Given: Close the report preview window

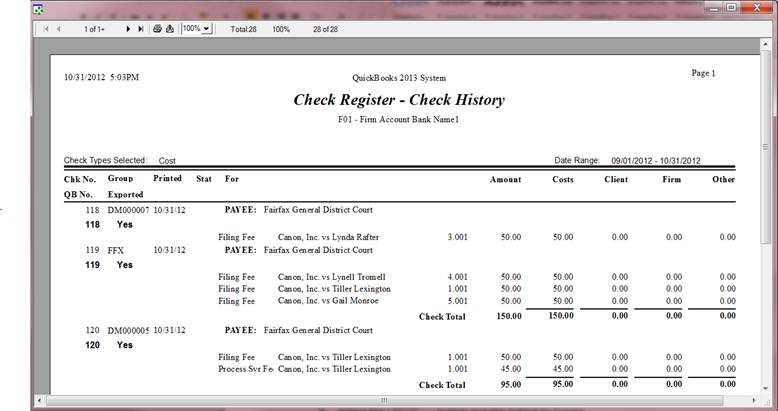Looking at the screenshot, I should (x=755, y=8).
